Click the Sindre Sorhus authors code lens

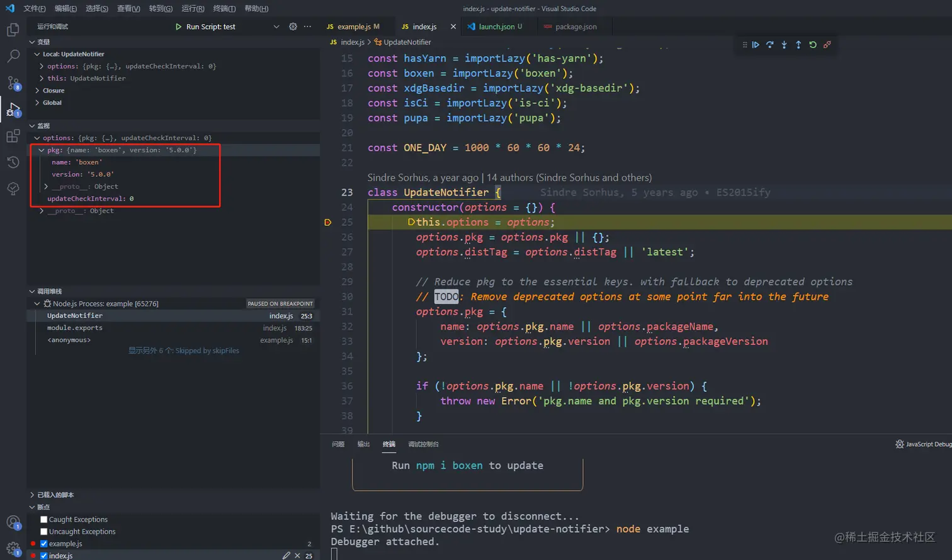coord(509,177)
